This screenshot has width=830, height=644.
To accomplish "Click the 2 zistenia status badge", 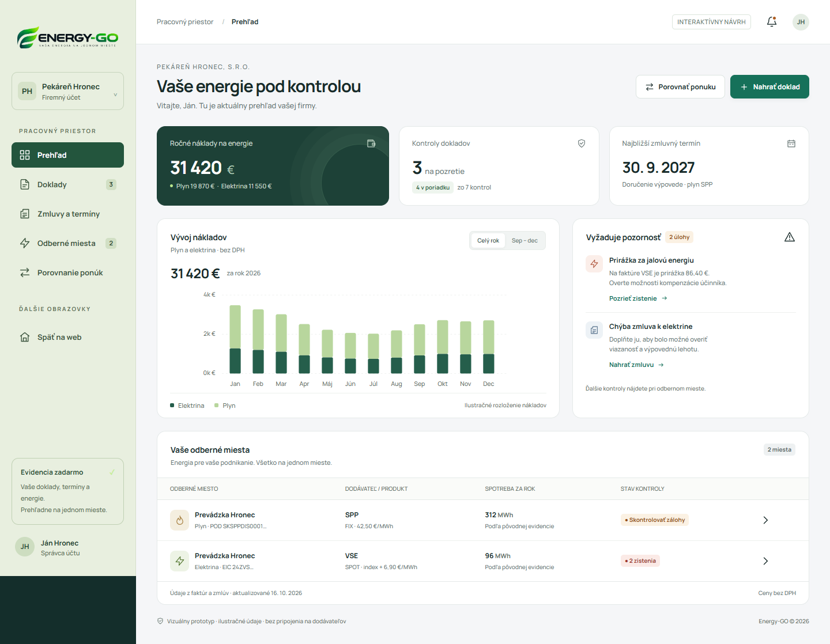I will click(x=640, y=561).
